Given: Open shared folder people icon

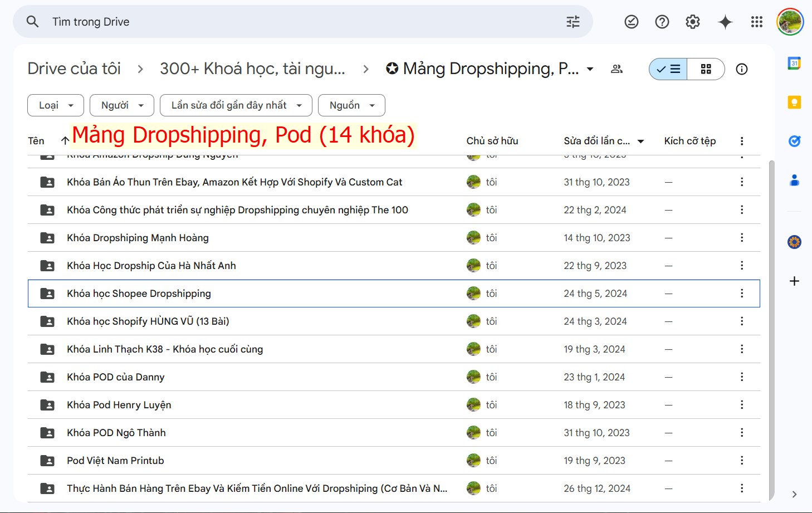Looking at the screenshot, I should pyautogui.click(x=617, y=69).
